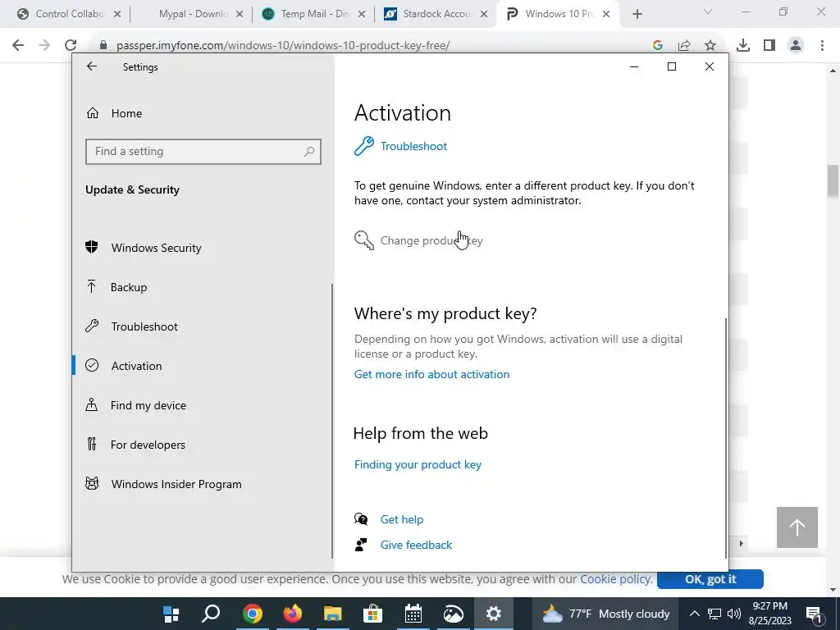Open Windows Insider Program settings
Image resolution: width=840 pixels, height=630 pixels.
[x=176, y=484]
